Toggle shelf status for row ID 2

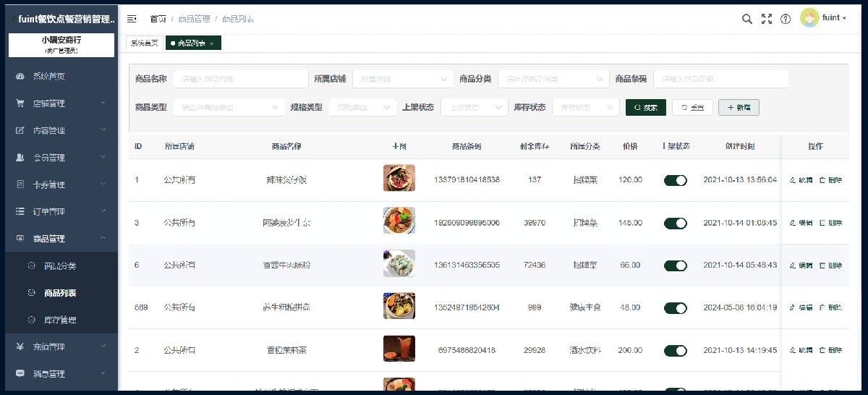[676, 350]
